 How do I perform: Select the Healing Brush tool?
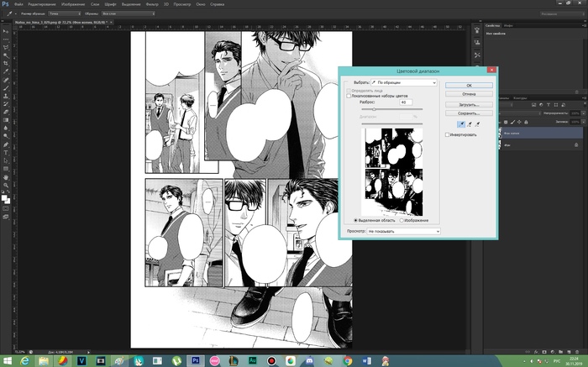6,81
